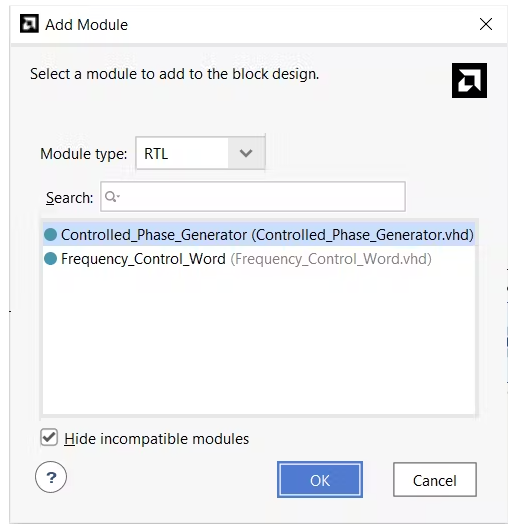Screen dimensions: 512x531
Task: Toggle Hide incompatible modules checkbox
Action: coord(49,438)
